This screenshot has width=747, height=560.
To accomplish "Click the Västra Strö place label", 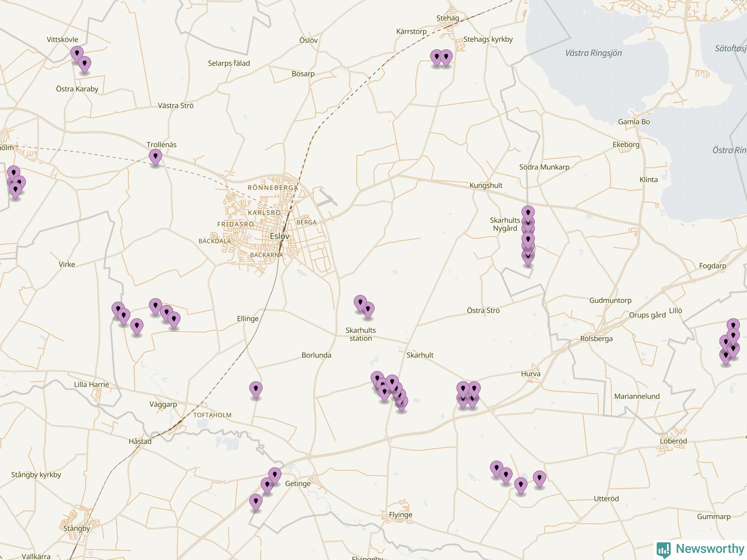I will pos(176,106).
